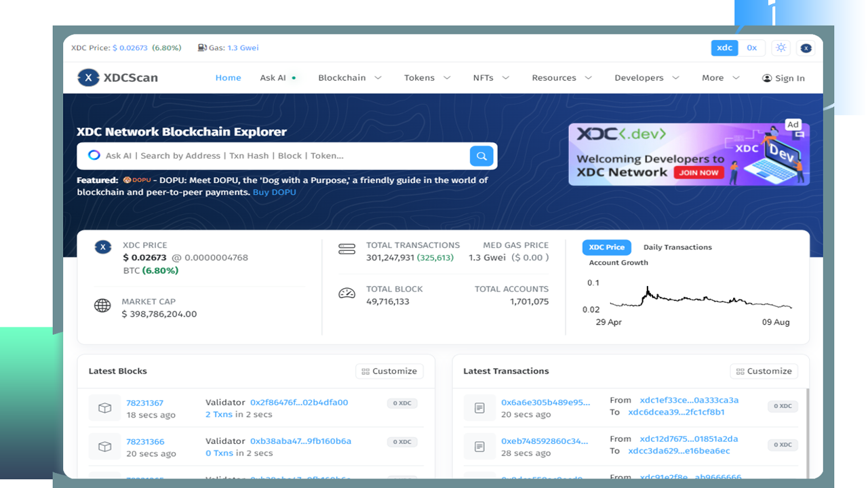Click cube icon for block 78231367
This screenshot has height=488, width=868.
click(x=104, y=408)
